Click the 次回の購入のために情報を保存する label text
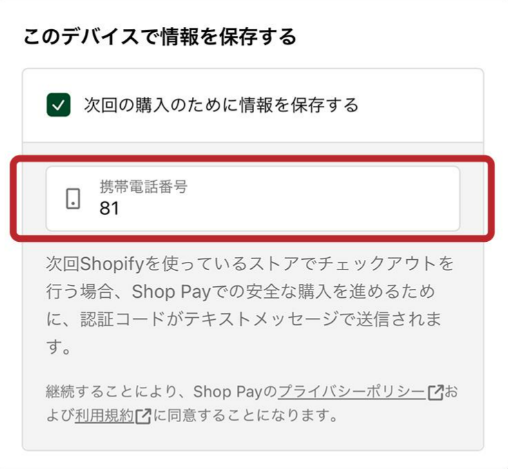Viewport: 508px width, 469px height. [x=221, y=105]
